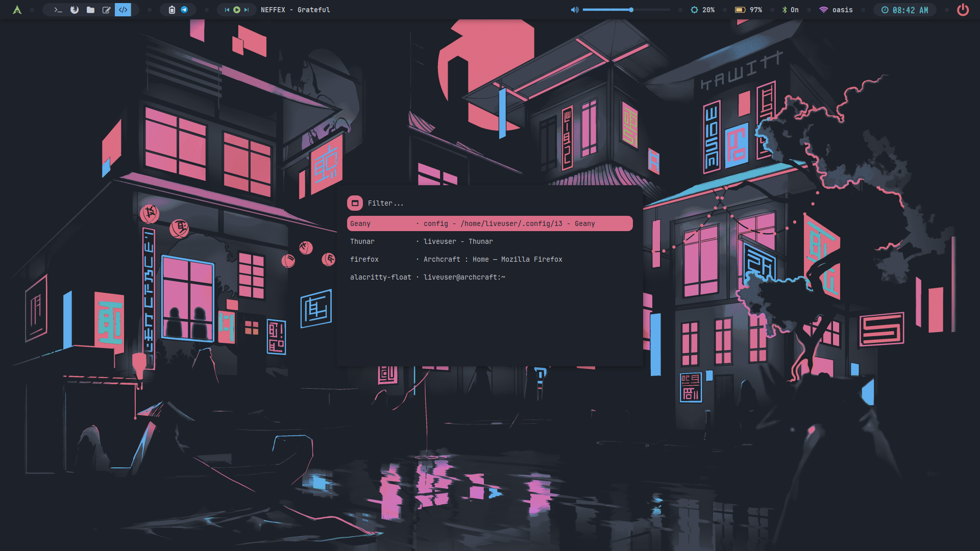Open Firefox from the bar launcher
This screenshot has height=551, width=980.
coord(75,10)
